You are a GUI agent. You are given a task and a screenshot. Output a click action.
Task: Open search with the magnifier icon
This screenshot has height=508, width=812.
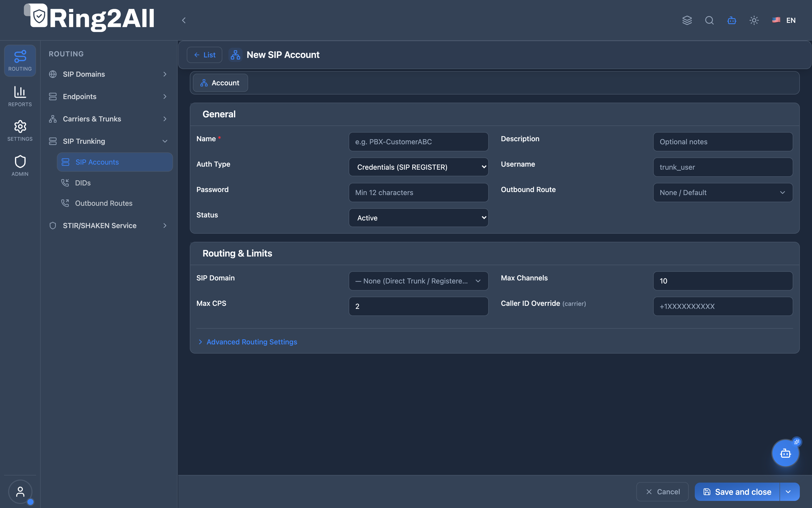[709, 20]
